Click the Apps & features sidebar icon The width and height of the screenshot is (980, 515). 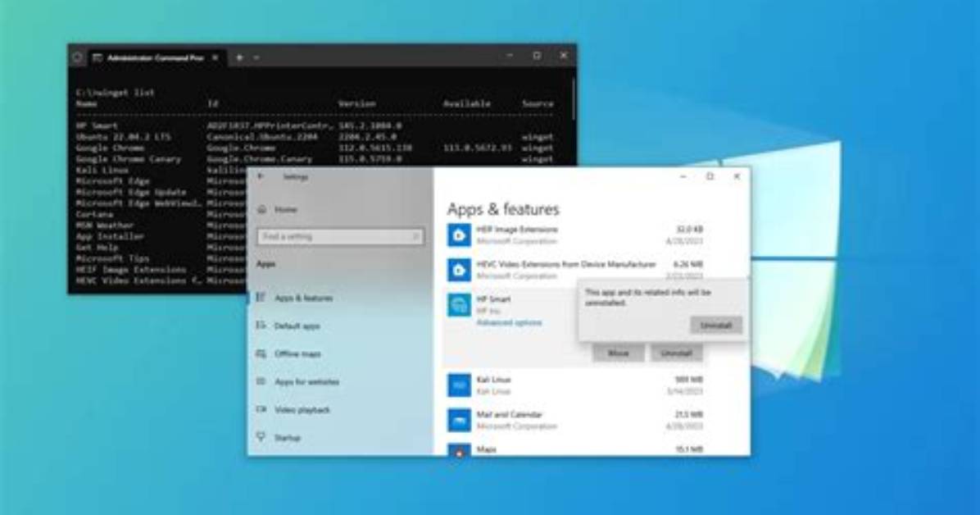pyautogui.click(x=261, y=298)
